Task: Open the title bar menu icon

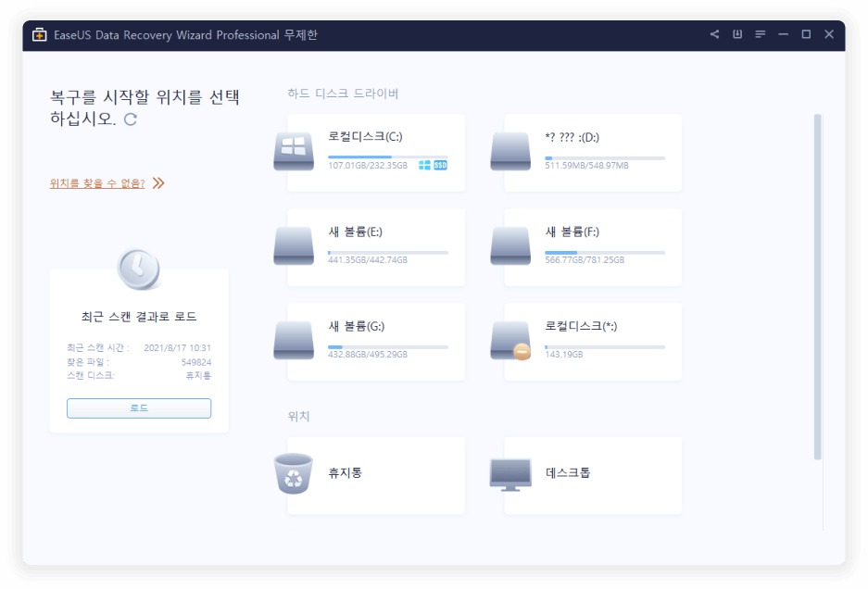Action: 761,34
